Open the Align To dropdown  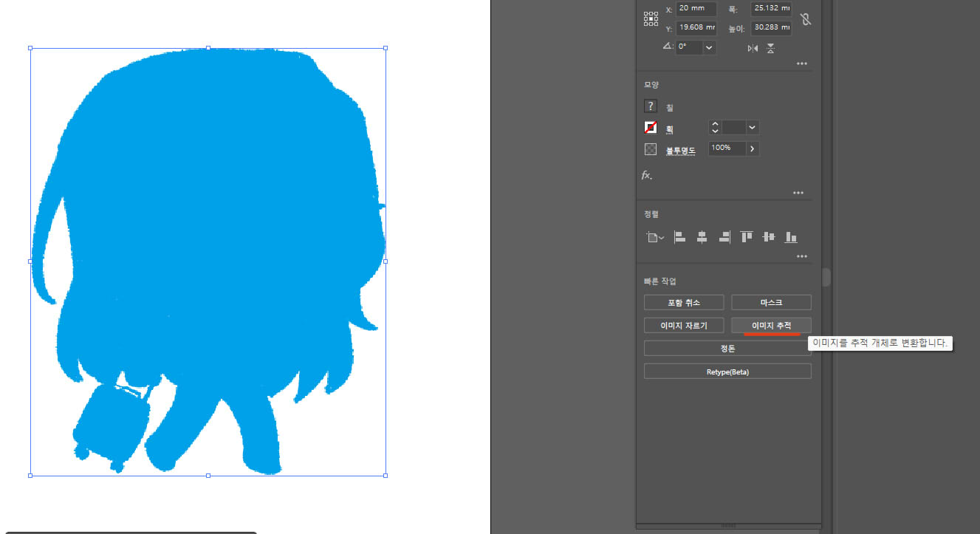[x=654, y=237]
